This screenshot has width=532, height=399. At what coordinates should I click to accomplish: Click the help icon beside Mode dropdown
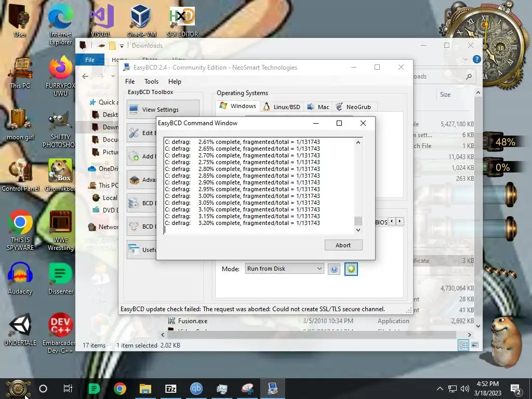tap(334, 269)
